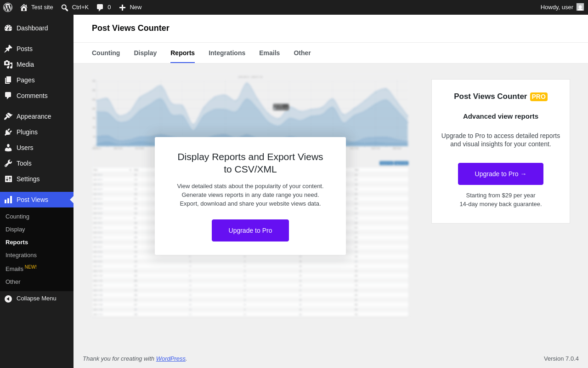The image size is (588, 368).
Task: Open the Users menu item
Action: [37, 148]
